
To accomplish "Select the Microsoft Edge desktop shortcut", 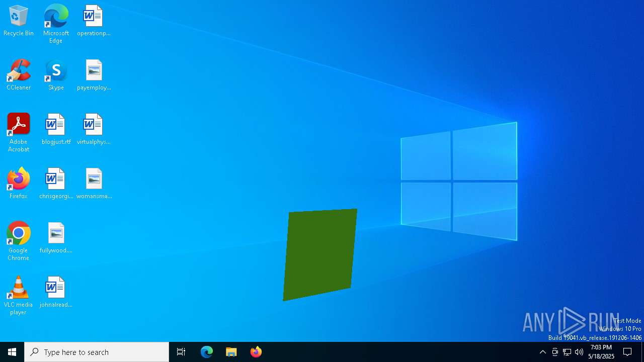I will tap(56, 24).
